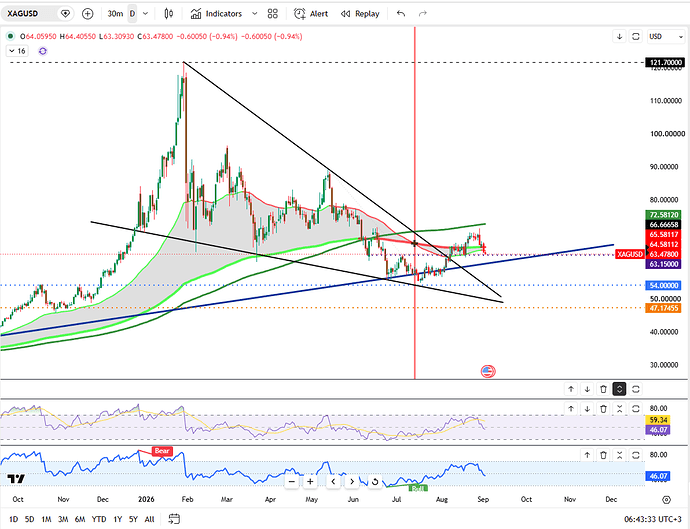Expand the time interval dropdown chevron

click(x=146, y=14)
